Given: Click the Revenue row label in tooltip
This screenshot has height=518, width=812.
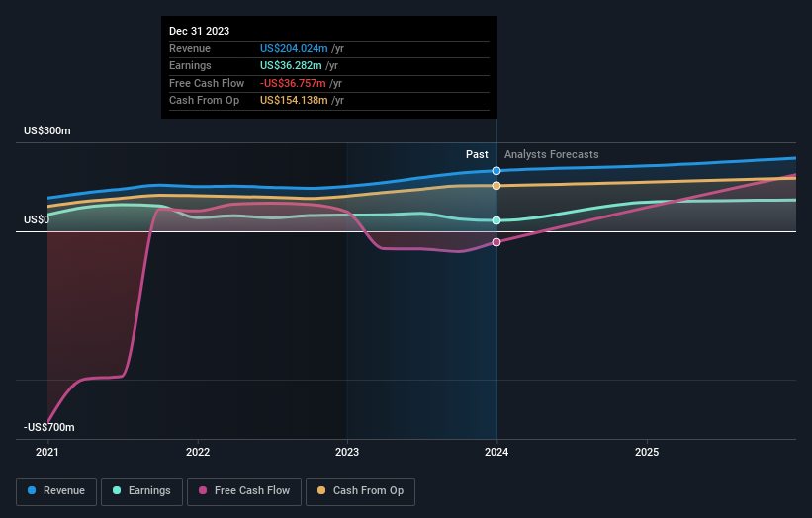Looking at the screenshot, I should tap(190, 48).
